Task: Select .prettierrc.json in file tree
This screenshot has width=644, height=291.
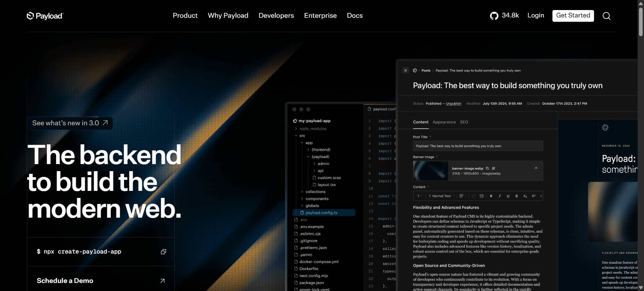Action: tap(310, 248)
